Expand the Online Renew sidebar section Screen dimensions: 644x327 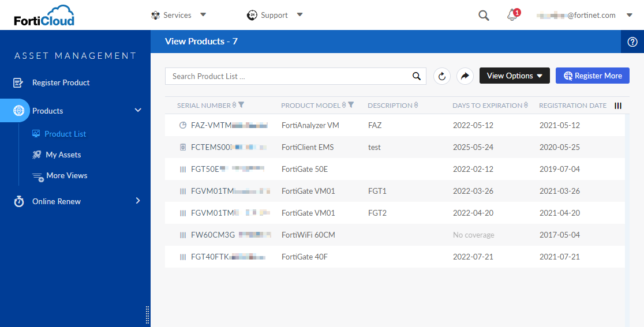137,201
